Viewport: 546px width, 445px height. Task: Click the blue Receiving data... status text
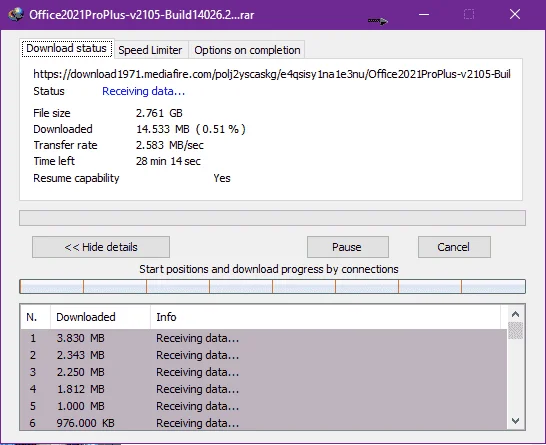[x=143, y=91]
